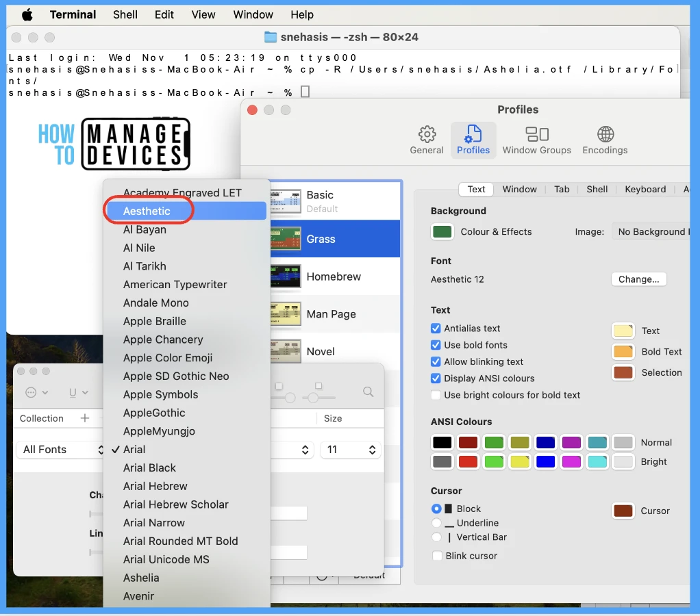This screenshot has width=700, height=616.
Task: Click the Bright red ANSI colour swatch
Action: pyautogui.click(x=468, y=462)
